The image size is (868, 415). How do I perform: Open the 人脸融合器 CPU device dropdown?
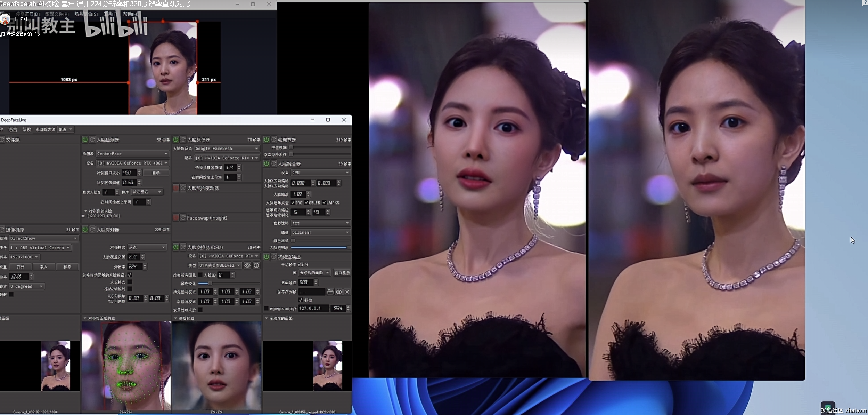click(320, 172)
